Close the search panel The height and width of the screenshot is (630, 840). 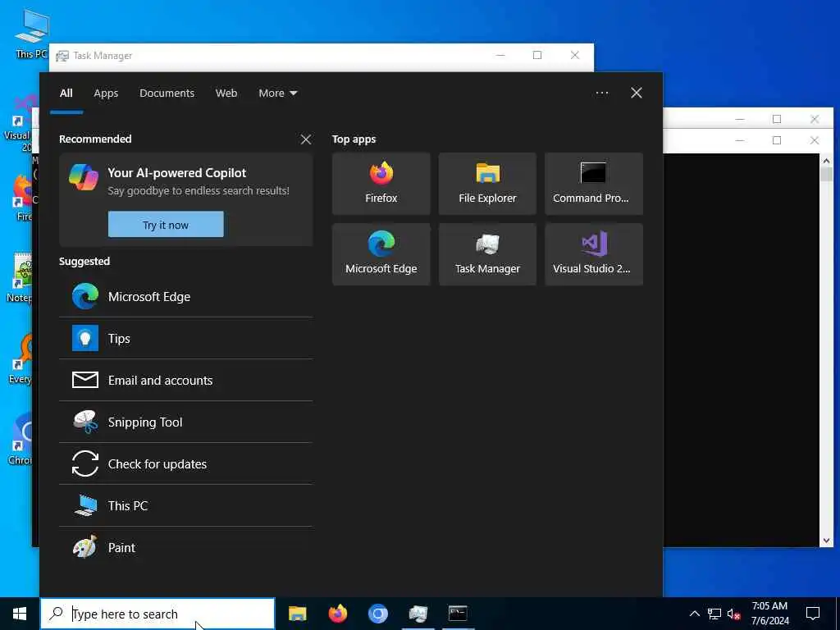click(636, 94)
